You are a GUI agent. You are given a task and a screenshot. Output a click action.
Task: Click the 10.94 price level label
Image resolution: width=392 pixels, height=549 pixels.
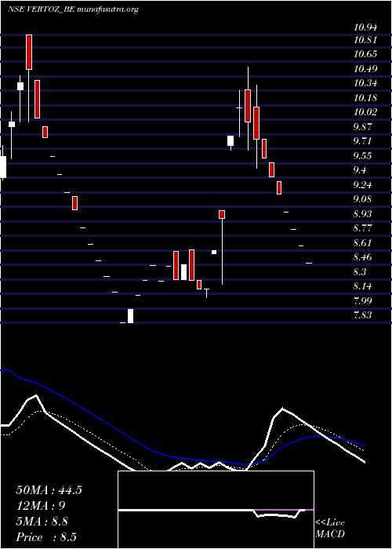pyautogui.click(x=366, y=27)
